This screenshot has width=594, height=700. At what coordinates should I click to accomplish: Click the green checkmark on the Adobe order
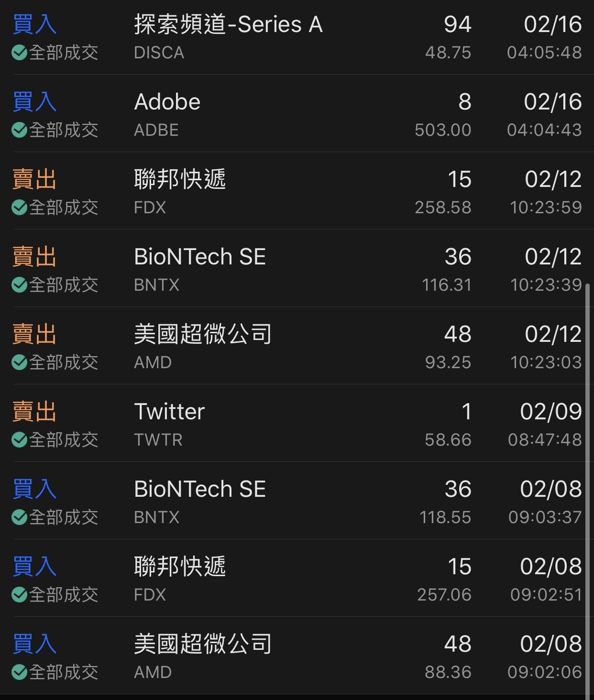tap(19, 130)
